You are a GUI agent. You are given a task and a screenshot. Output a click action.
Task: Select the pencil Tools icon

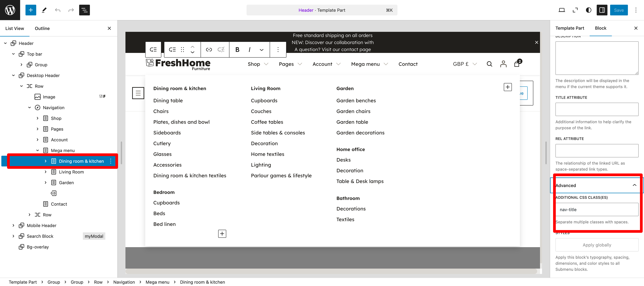point(44,10)
